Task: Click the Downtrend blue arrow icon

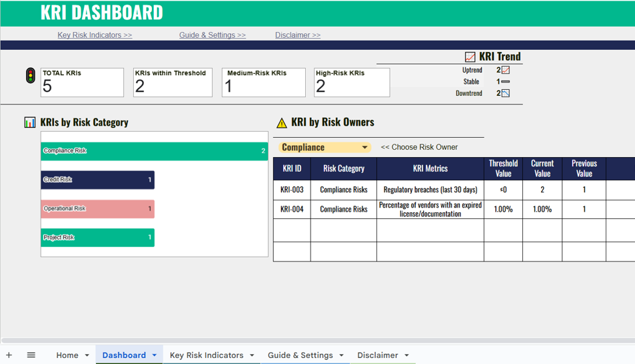Action: click(506, 93)
